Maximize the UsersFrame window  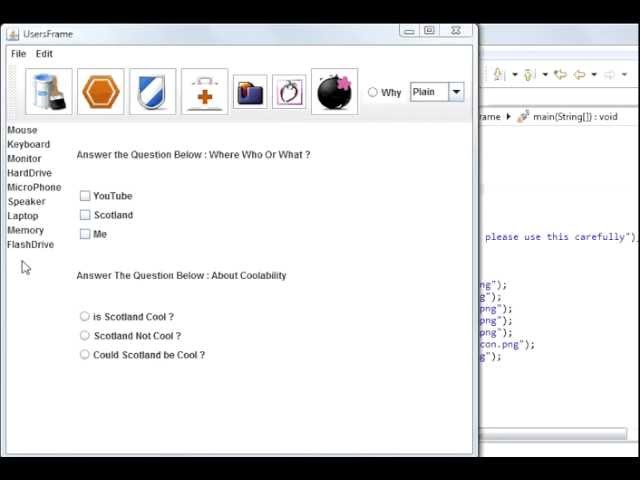429,31
